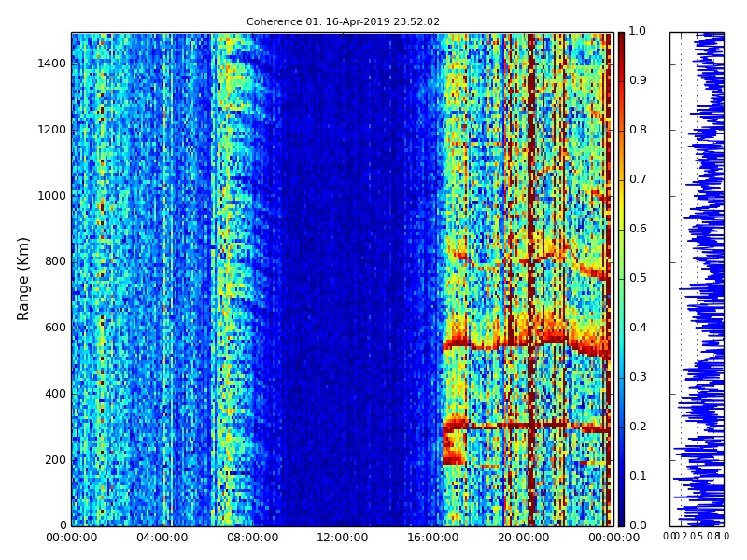Click the 1400 range tick label
This screenshot has width=747, height=560.
52,63
